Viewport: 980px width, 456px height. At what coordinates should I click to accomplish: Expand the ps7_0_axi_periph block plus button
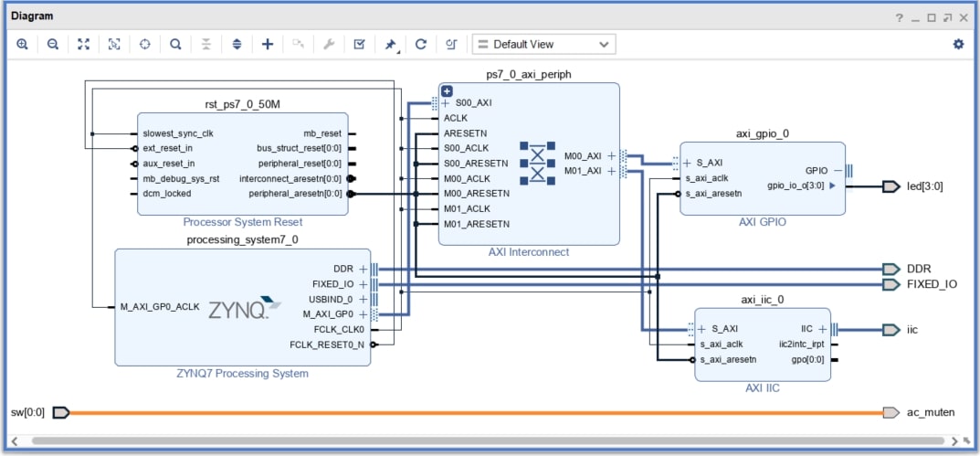[x=447, y=91]
